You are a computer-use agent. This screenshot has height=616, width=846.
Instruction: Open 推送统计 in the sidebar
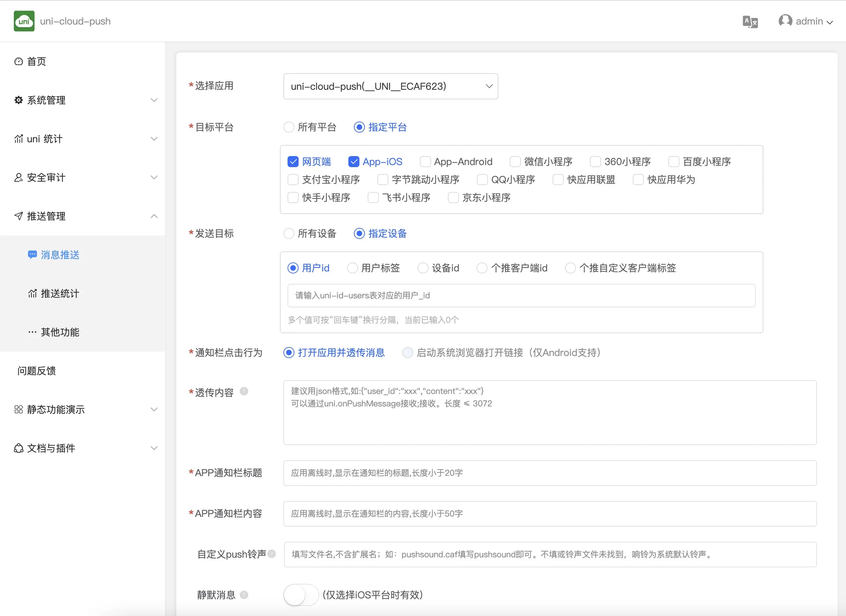[x=60, y=293]
